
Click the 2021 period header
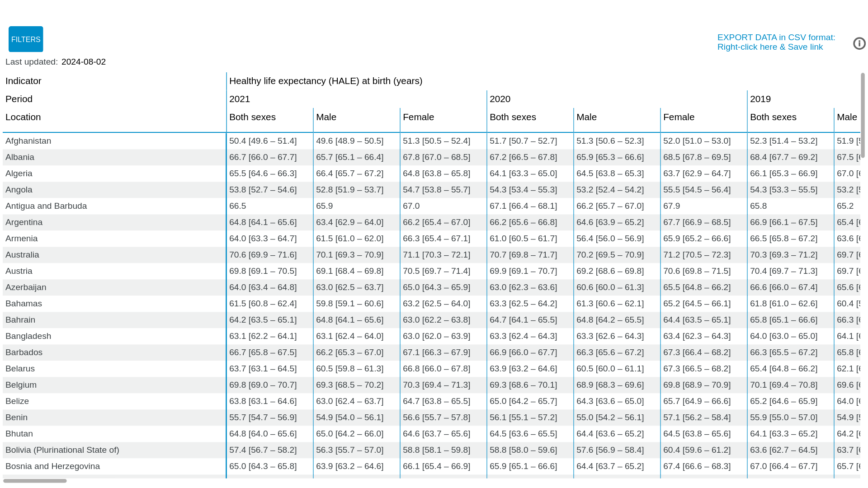240,99
